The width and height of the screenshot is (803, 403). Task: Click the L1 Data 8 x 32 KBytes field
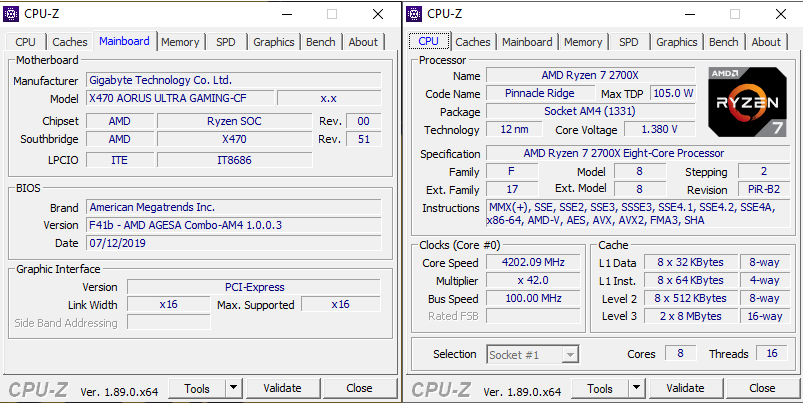pos(690,263)
